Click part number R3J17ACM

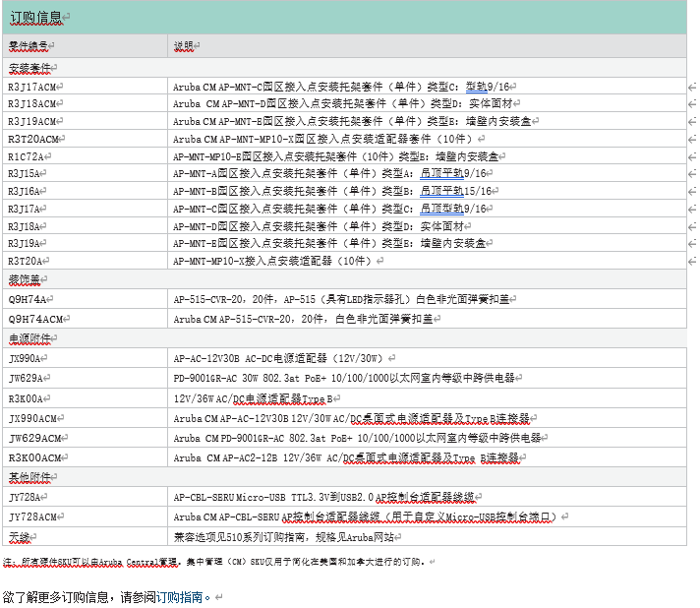coord(32,87)
